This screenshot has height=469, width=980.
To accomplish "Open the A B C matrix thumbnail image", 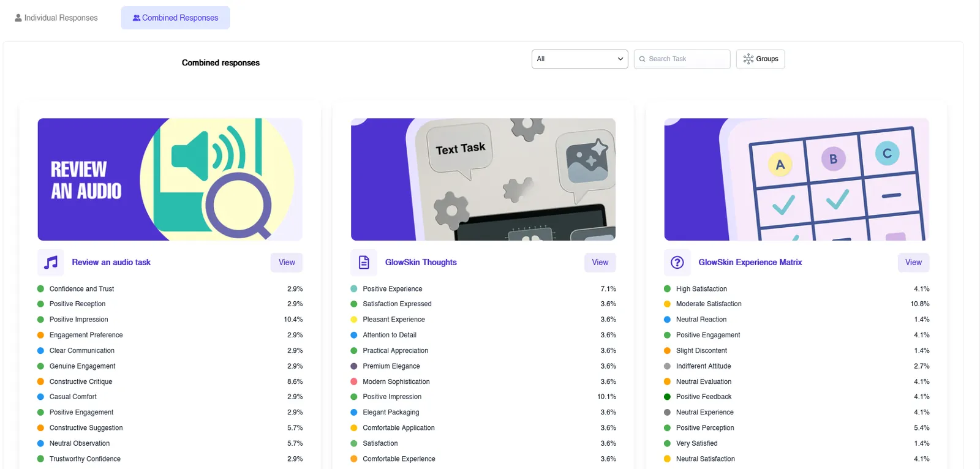I will 797,179.
